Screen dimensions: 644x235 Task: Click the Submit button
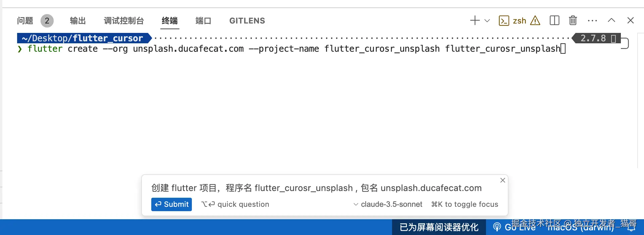[171, 204]
